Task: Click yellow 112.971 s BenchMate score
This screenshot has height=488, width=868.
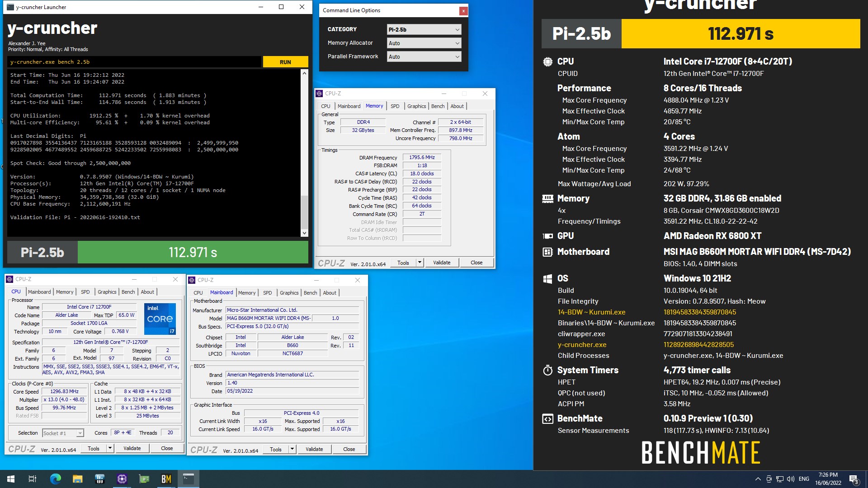Action: tap(741, 33)
